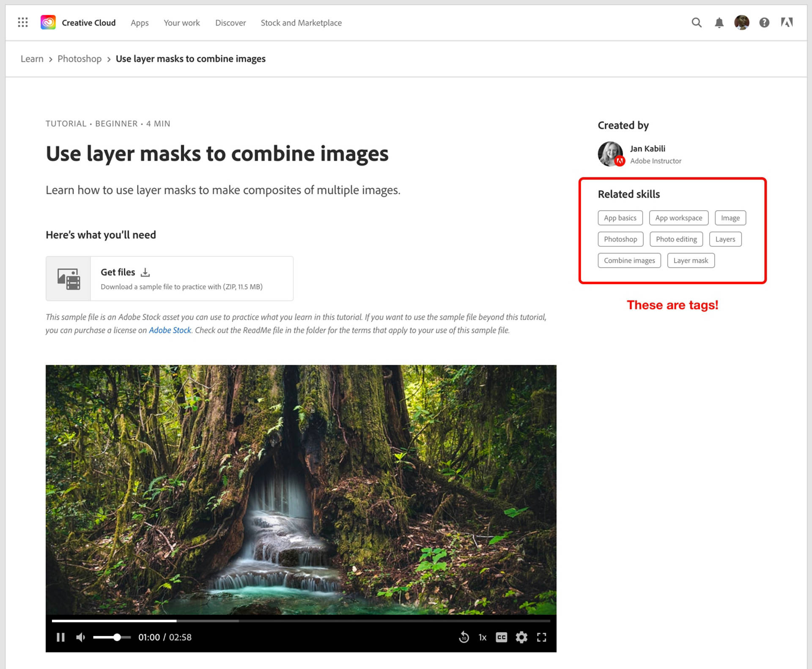Open Stock and Marketplace from the navbar

point(301,22)
